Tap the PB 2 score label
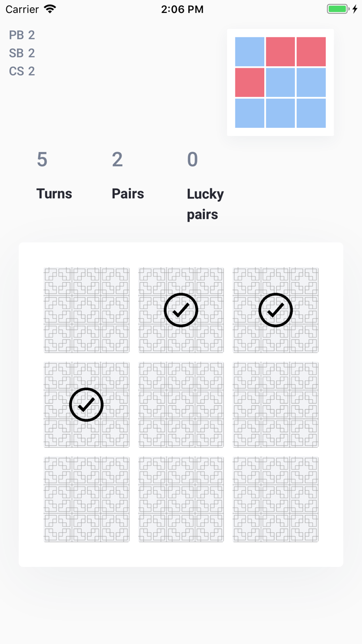362x644 pixels. [22, 35]
